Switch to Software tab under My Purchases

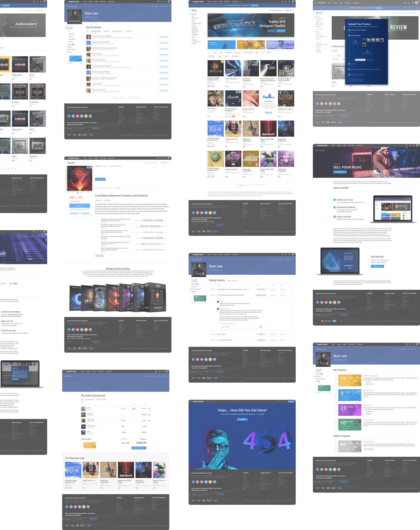[x=106, y=31]
